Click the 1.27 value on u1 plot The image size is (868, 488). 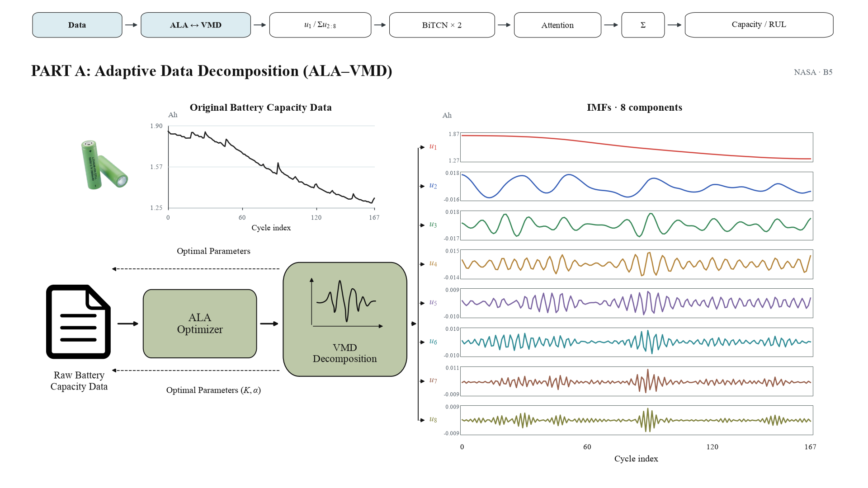pos(453,160)
